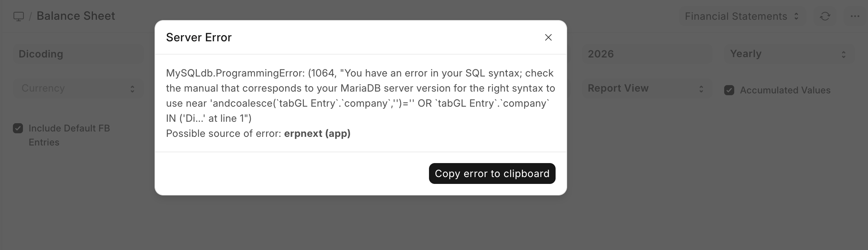Open the Report View dropdown
This screenshot has height=250, width=868.
click(646, 88)
